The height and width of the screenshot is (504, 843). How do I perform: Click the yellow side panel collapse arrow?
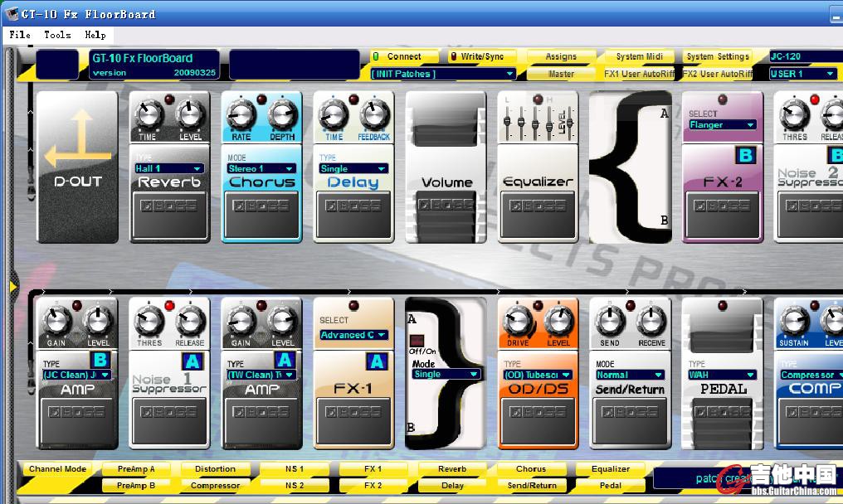pyautogui.click(x=13, y=287)
